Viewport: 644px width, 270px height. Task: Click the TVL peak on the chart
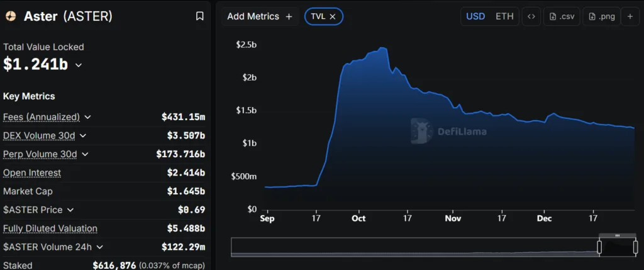click(x=382, y=48)
